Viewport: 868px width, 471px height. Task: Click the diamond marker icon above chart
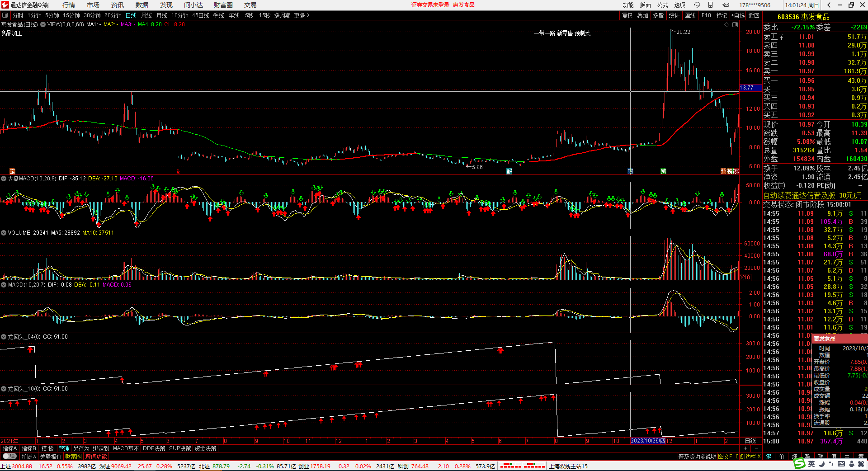pos(727,24)
